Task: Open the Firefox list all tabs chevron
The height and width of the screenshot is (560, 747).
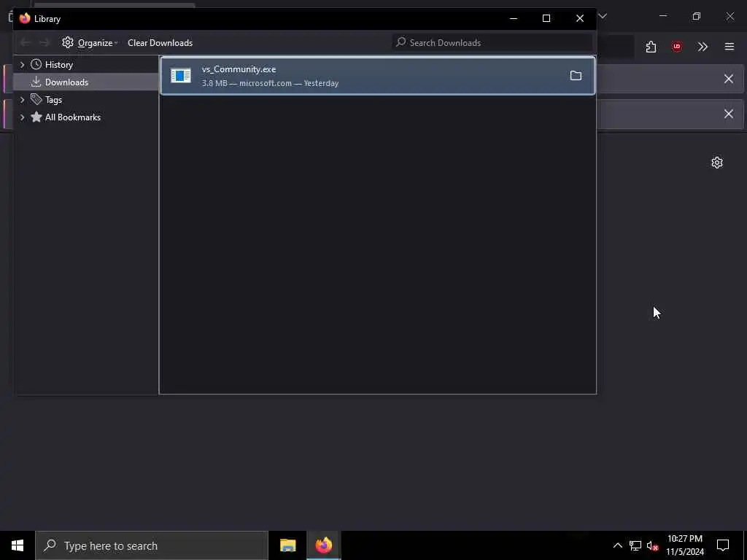Action: pos(603,16)
